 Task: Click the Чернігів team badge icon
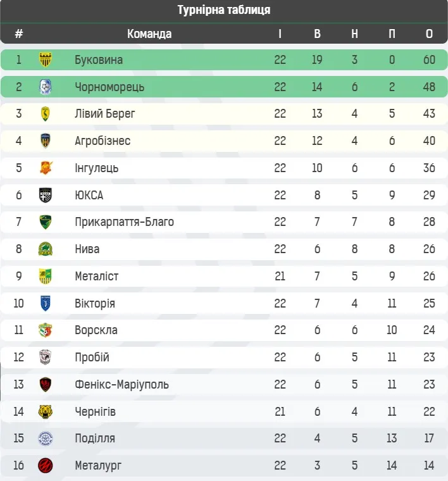tap(46, 411)
